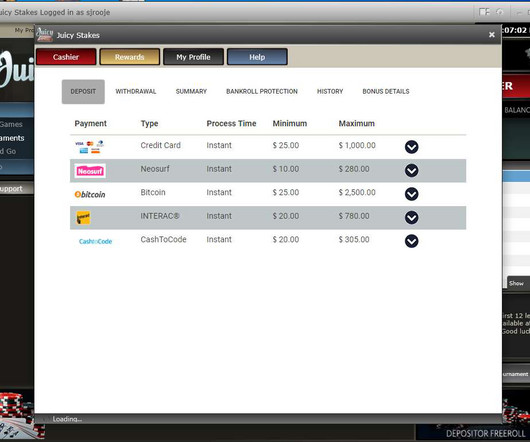Open the My Profile section
This screenshot has width=530, height=442.
(x=193, y=57)
